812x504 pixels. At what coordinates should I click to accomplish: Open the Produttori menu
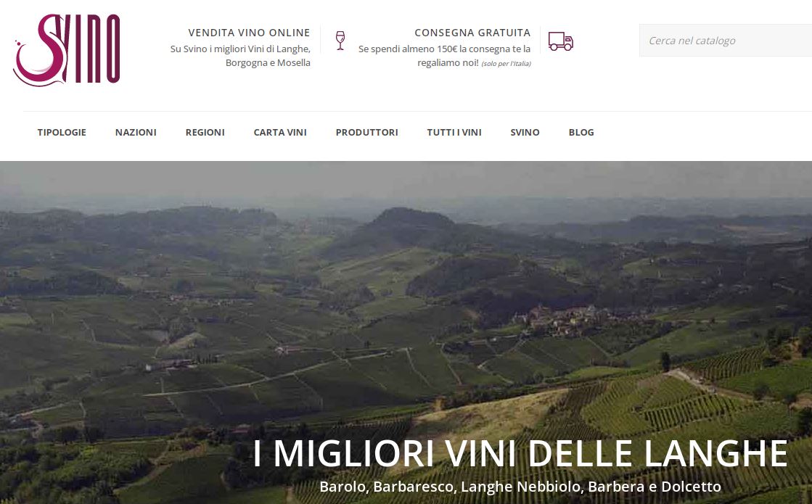(366, 133)
